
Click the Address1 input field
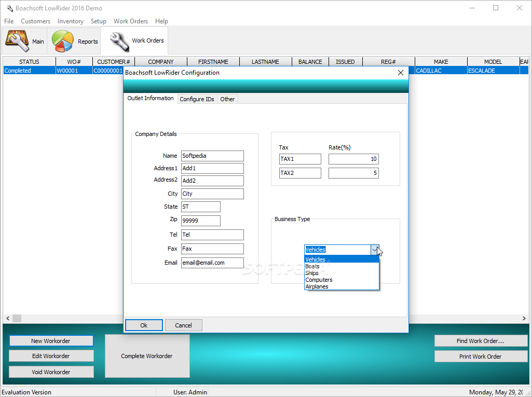click(212, 168)
